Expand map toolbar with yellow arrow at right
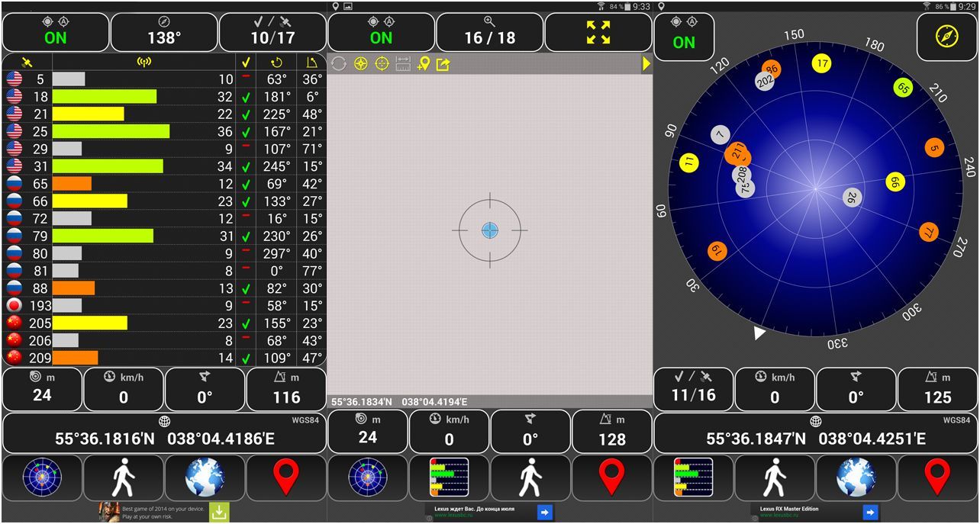This screenshot has height=524, width=980. (646, 64)
